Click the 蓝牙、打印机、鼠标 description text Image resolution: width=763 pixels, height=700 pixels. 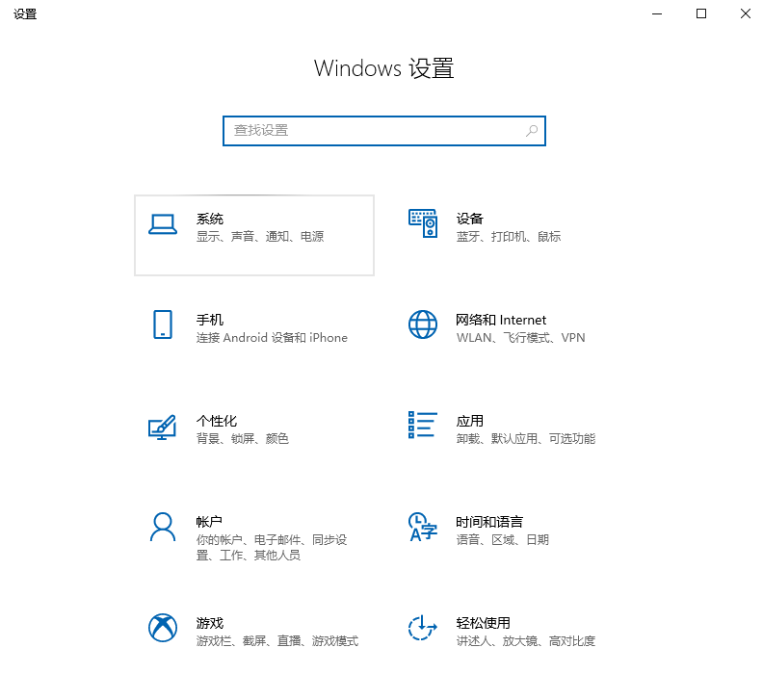pos(509,237)
